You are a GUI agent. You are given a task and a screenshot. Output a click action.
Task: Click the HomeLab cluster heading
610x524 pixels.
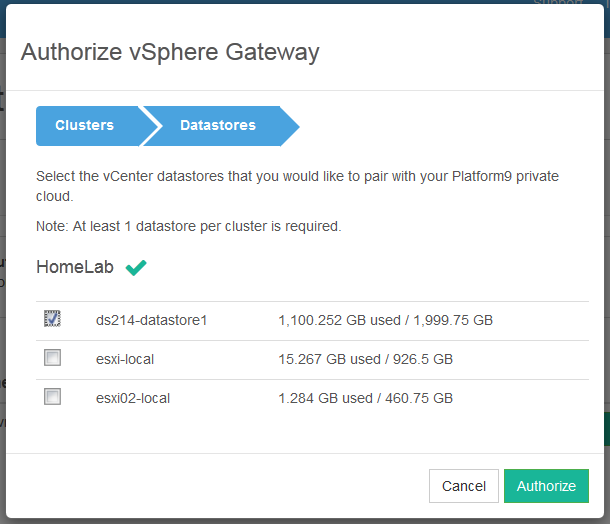click(x=75, y=267)
